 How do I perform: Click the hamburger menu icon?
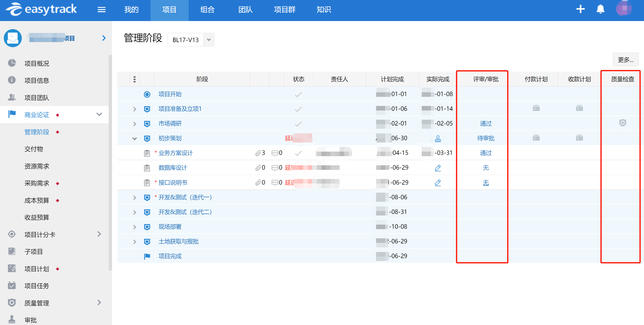tap(101, 10)
